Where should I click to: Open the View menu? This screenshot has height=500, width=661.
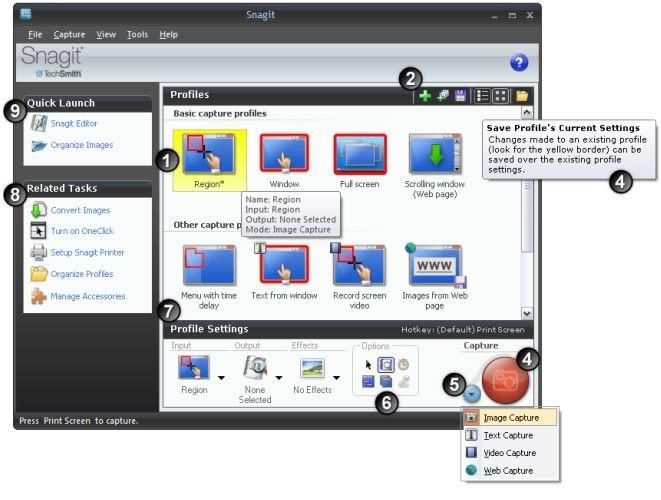(x=106, y=35)
